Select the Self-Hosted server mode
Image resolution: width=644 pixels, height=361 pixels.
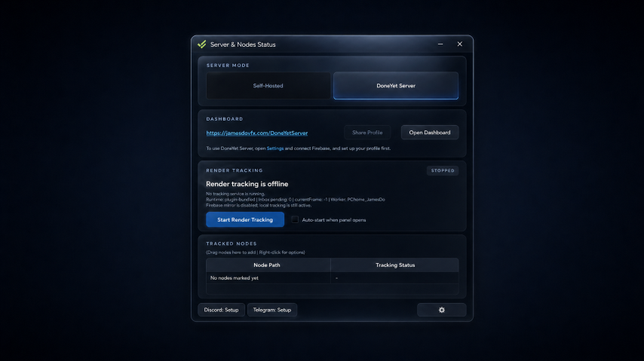pyautogui.click(x=268, y=85)
